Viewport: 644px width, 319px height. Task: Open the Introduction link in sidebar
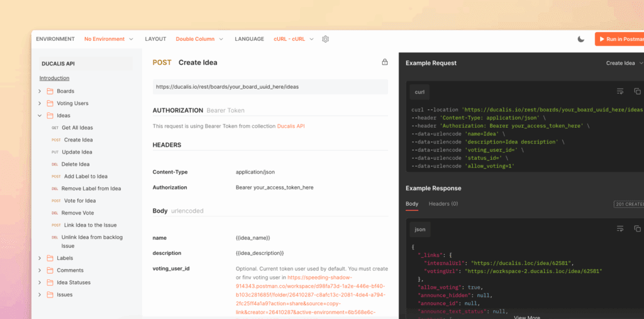[54, 78]
